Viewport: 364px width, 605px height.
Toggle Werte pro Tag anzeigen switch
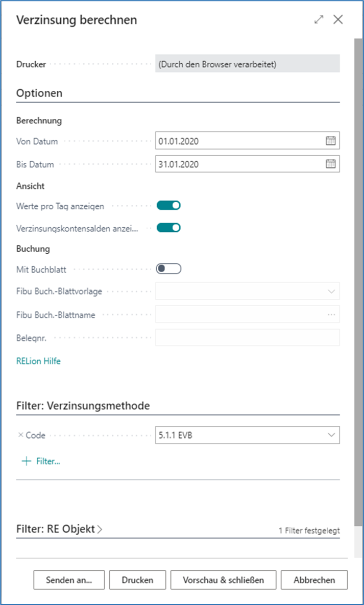click(168, 206)
